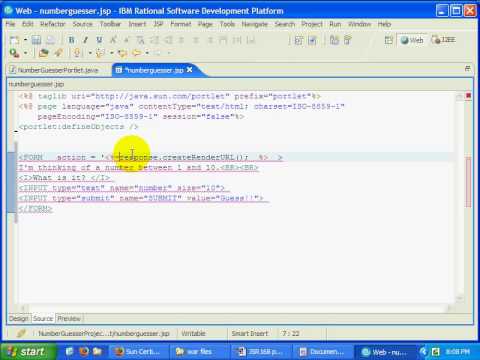Click the Run/Debug launch icon

point(14,53)
